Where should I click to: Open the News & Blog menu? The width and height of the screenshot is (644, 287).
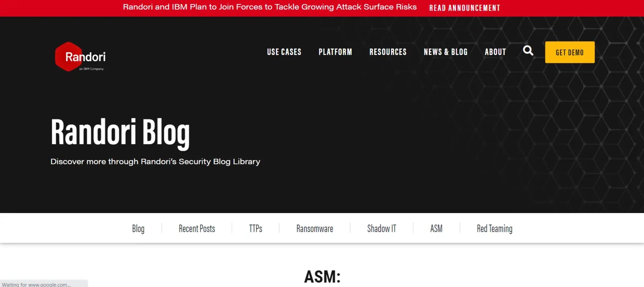pyautogui.click(x=446, y=52)
